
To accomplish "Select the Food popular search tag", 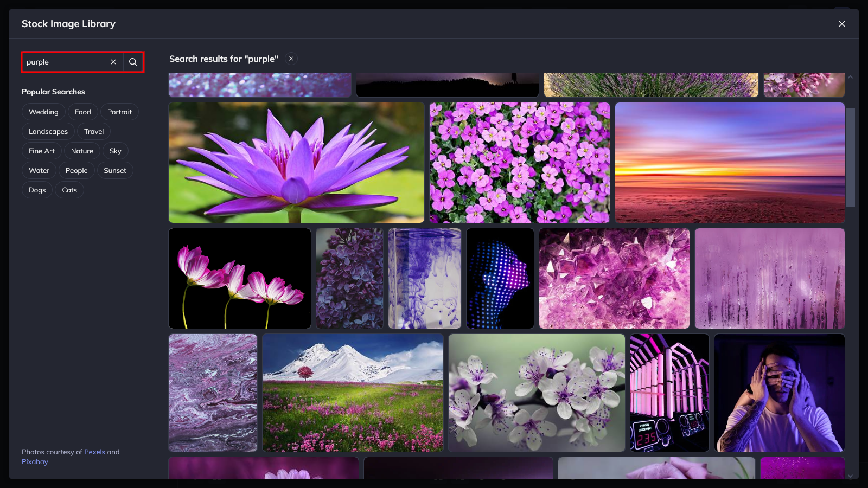I will (x=82, y=112).
